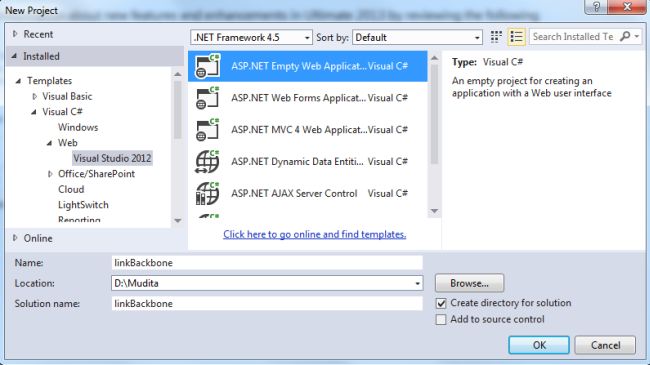Select ASP.NET Dynamic Data Entities template
Viewport: 650px width, 365px height.
point(308,161)
